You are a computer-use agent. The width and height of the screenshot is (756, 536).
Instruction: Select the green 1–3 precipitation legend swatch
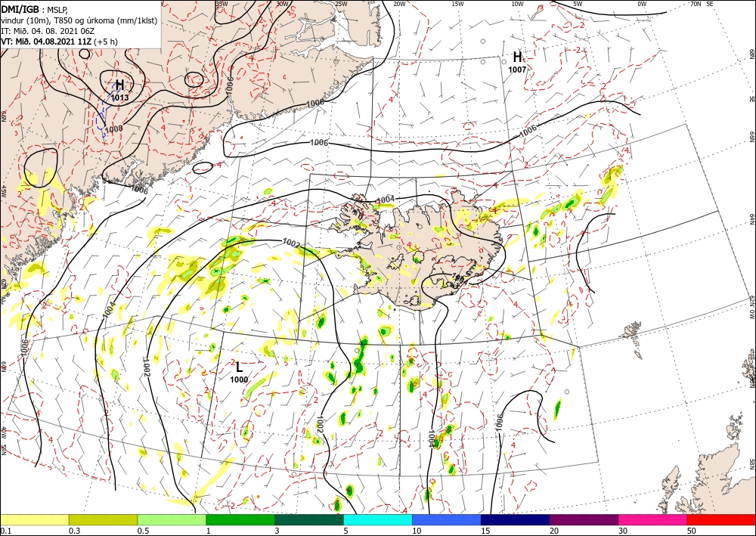click(x=240, y=519)
